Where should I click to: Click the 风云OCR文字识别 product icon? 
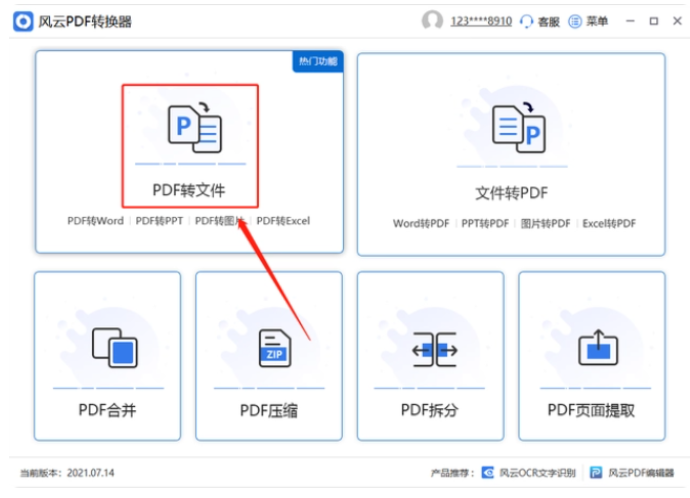(x=488, y=472)
